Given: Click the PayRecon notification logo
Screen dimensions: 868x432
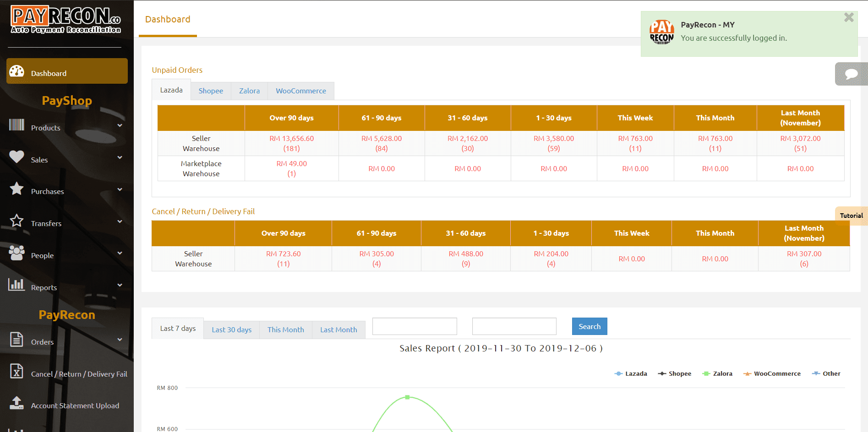Looking at the screenshot, I should pyautogui.click(x=662, y=32).
